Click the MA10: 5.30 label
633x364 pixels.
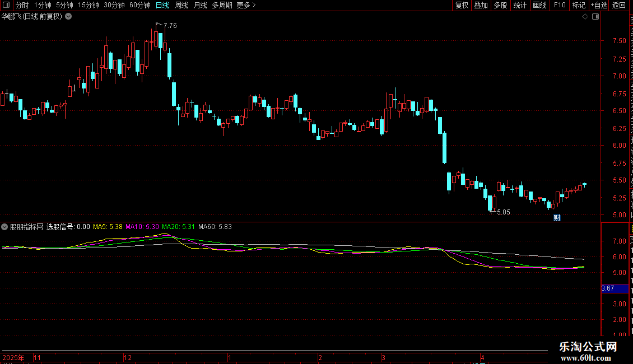pyautogui.click(x=142, y=227)
